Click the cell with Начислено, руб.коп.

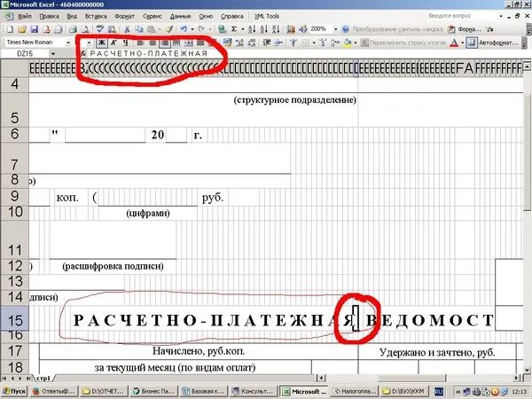(x=199, y=351)
